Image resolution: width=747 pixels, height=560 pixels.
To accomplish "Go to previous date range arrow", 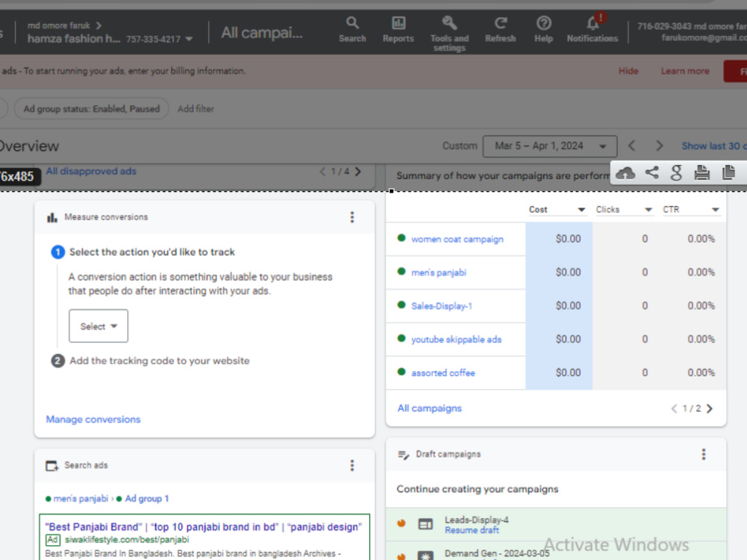I will 632,146.
